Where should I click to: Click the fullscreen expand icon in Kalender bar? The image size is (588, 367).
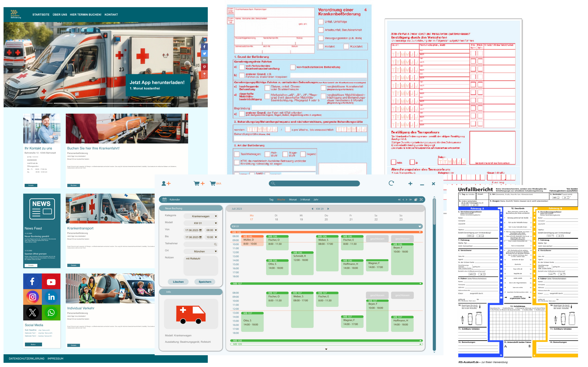(x=421, y=199)
